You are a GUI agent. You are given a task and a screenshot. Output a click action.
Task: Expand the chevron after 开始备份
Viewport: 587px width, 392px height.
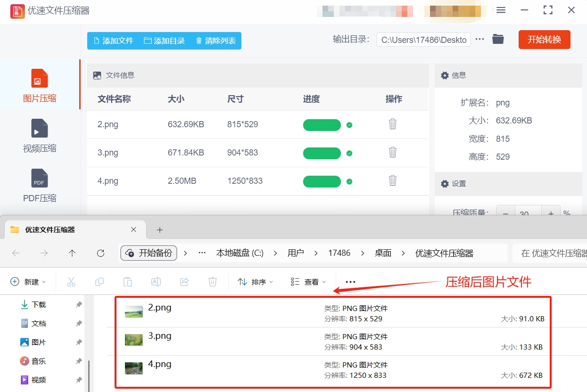pyautogui.click(x=185, y=253)
